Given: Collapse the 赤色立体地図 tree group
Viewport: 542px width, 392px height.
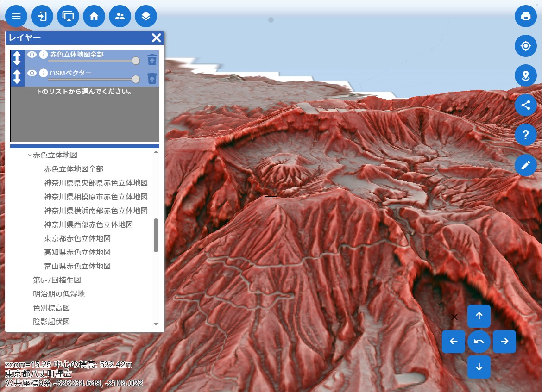Looking at the screenshot, I should tap(30, 156).
